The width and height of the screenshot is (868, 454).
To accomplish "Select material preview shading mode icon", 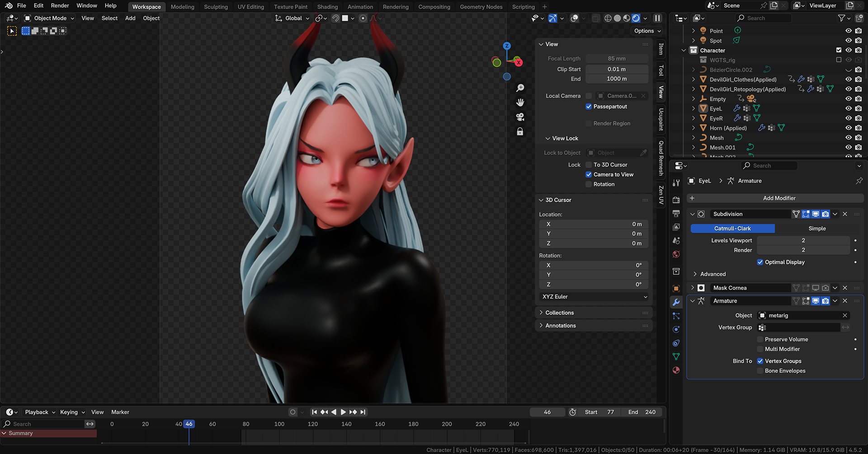I will pyautogui.click(x=627, y=18).
